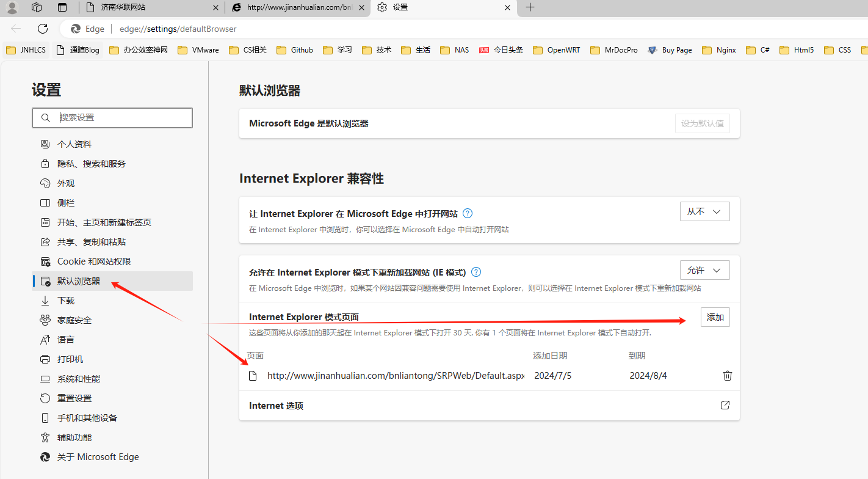The image size is (868, 479).
Task: Switch to the 设置 tab
Action: tap(444, 7)
